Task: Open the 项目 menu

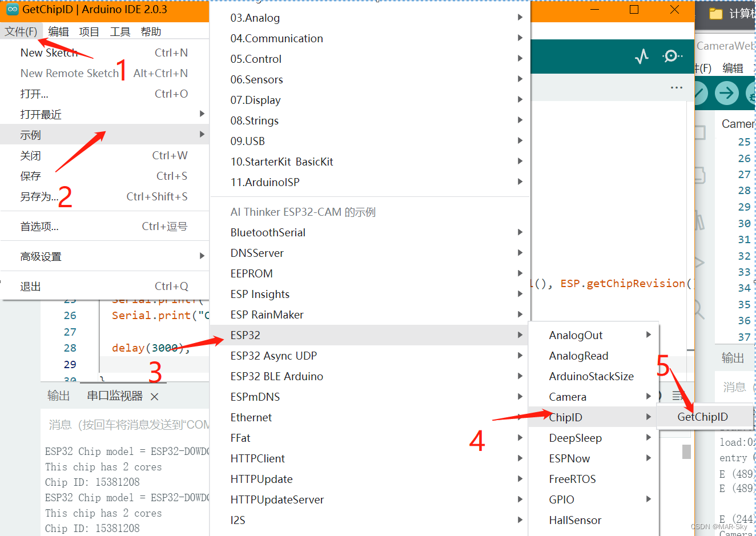Action: coord(89,31)
